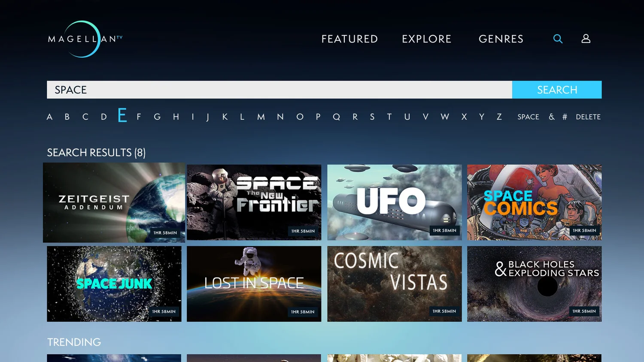Screen dimensions: 644x362
Task: Open the Featured section
Action: click(349, 39)
